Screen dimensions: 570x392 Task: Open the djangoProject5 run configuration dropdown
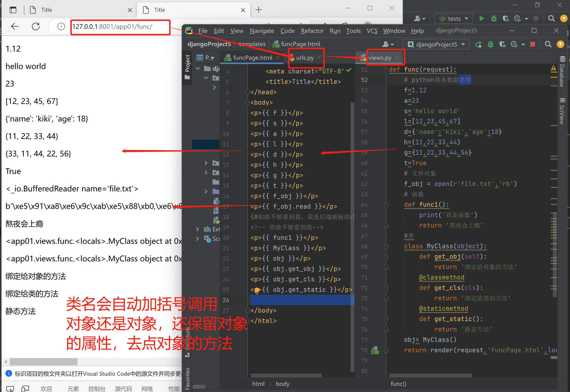point(436,44)
